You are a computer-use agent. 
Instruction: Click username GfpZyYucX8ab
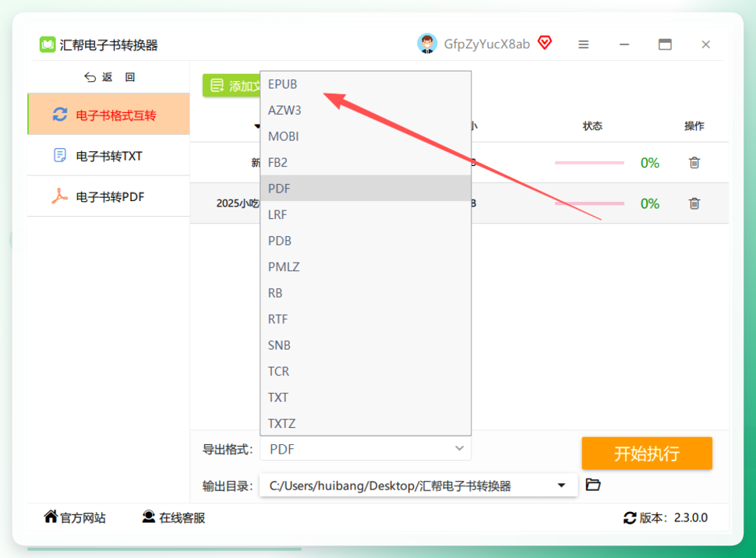(x=486, y=44)
